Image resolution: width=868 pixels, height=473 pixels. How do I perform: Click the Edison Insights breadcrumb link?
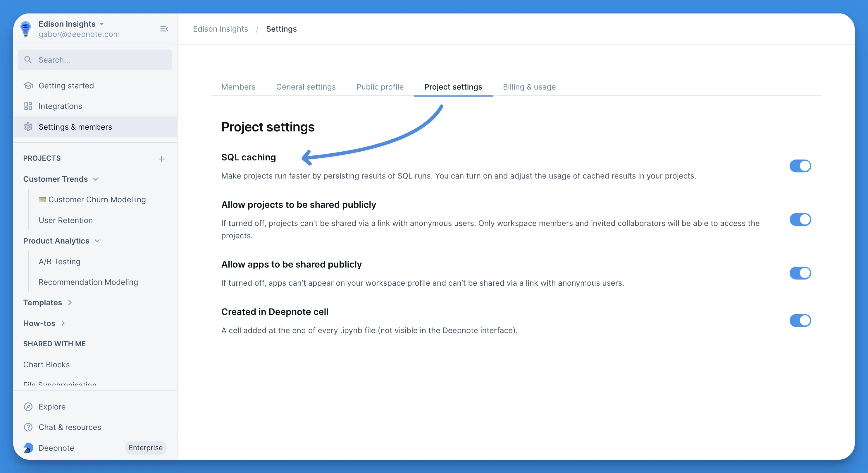pyautogui.click(x=221, y=29)
